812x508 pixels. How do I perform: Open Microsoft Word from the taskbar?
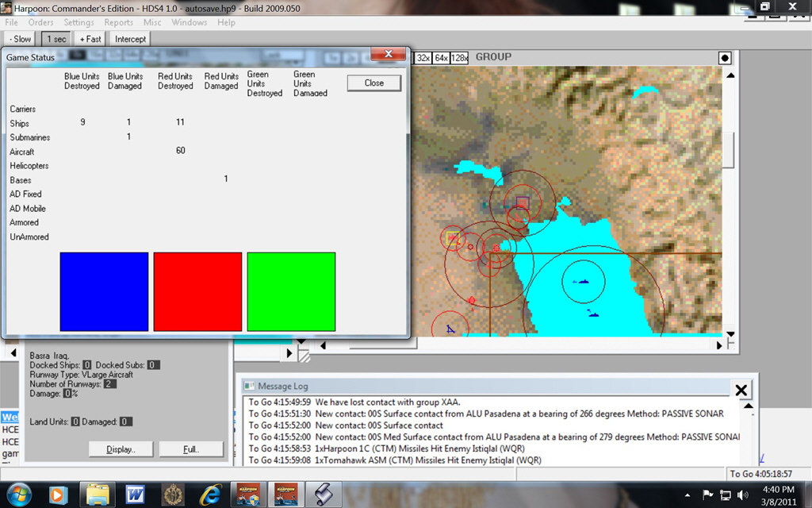(135, 495)
